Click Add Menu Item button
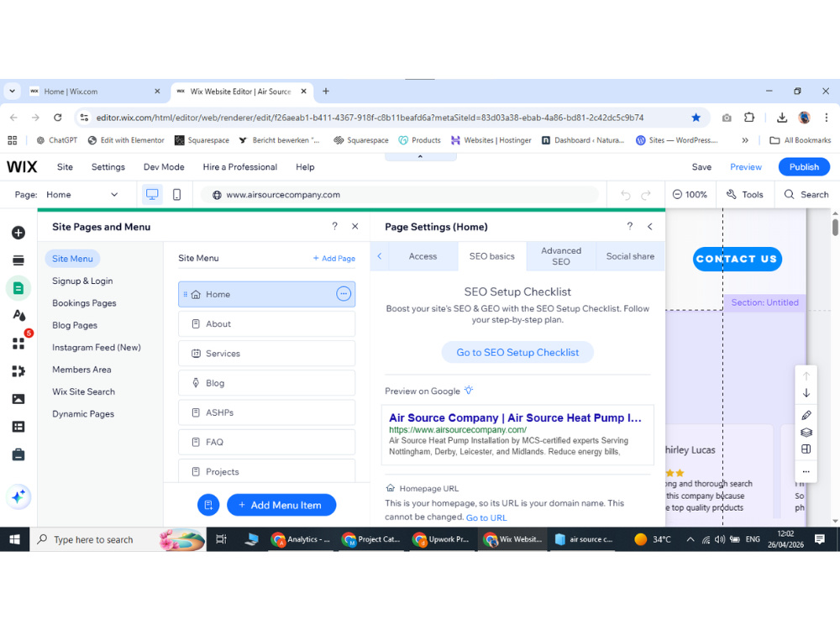 click(x=281, y=505)
